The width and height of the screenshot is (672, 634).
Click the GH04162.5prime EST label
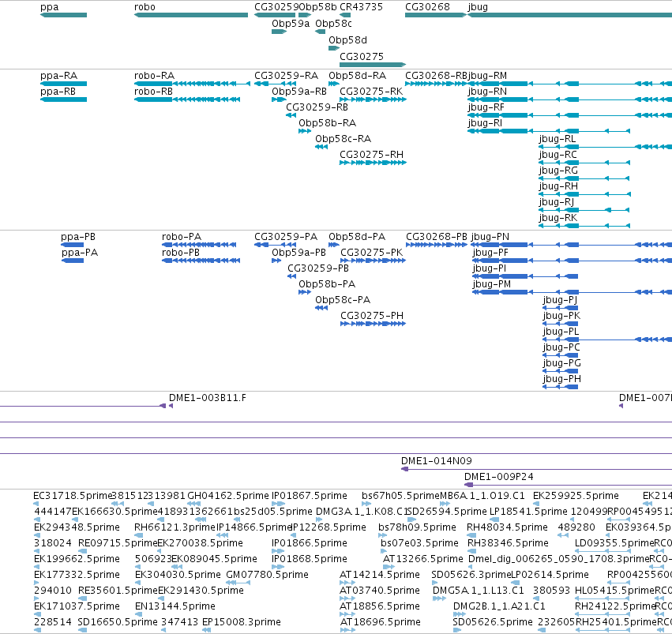[x=228, y=496]
